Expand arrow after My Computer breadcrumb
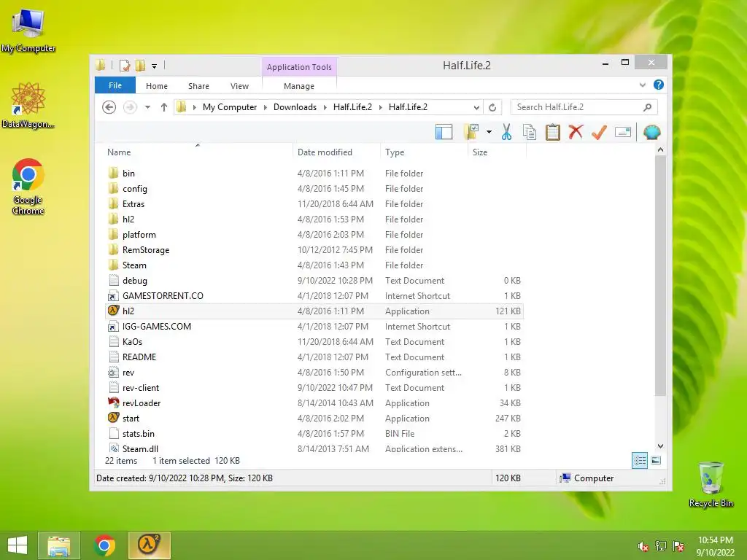The image size is (747, 560). 266,107
